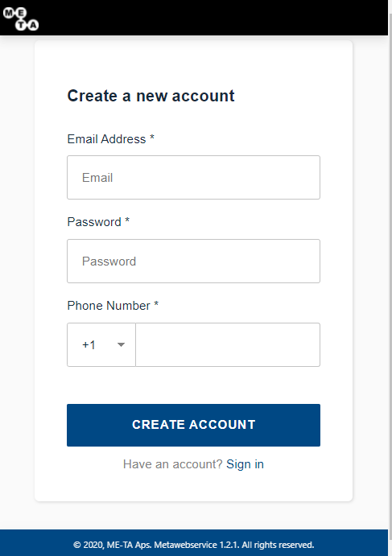The width and height of the screenshot is (392, 556).
Task: Click the 'M' circle of the logo
Action: (9, 13)
